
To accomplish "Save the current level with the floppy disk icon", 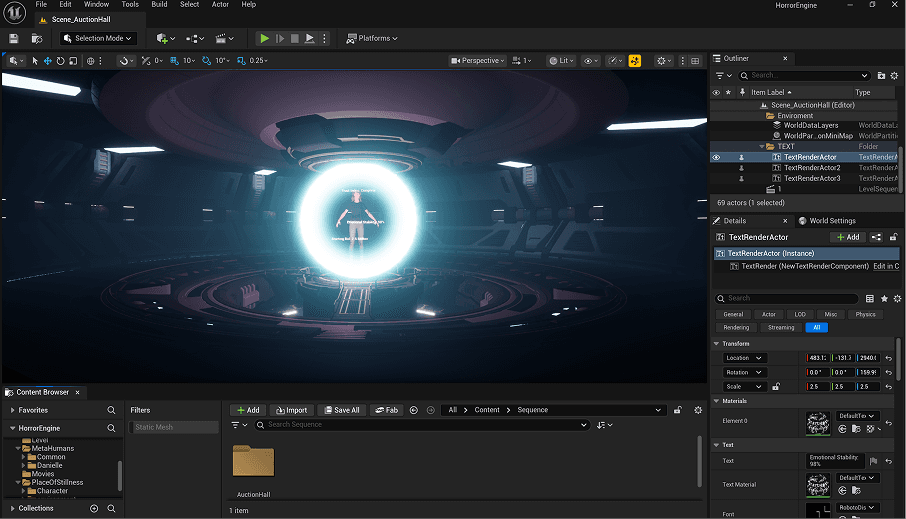I will point(14,38).
